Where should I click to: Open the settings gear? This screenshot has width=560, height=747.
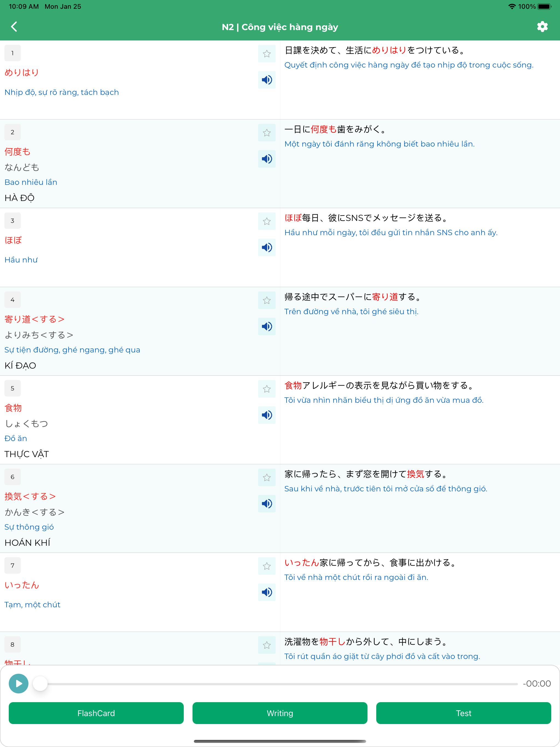(542, 27)
